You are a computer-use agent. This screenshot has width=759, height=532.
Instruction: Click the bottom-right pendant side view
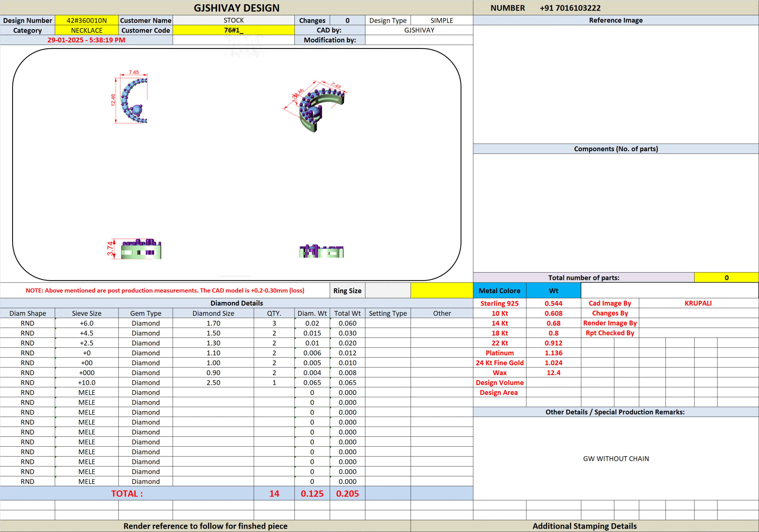pyautogui.click(x=321, y=251)
